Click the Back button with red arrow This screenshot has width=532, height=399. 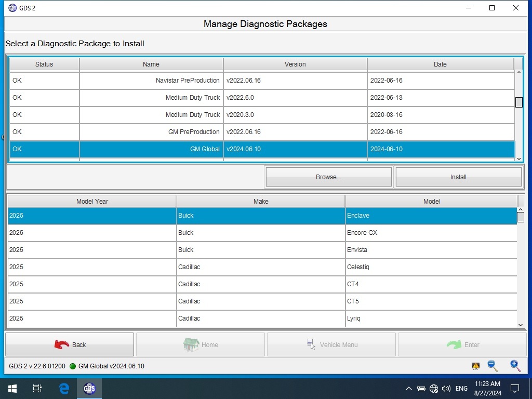click(70, 344)
